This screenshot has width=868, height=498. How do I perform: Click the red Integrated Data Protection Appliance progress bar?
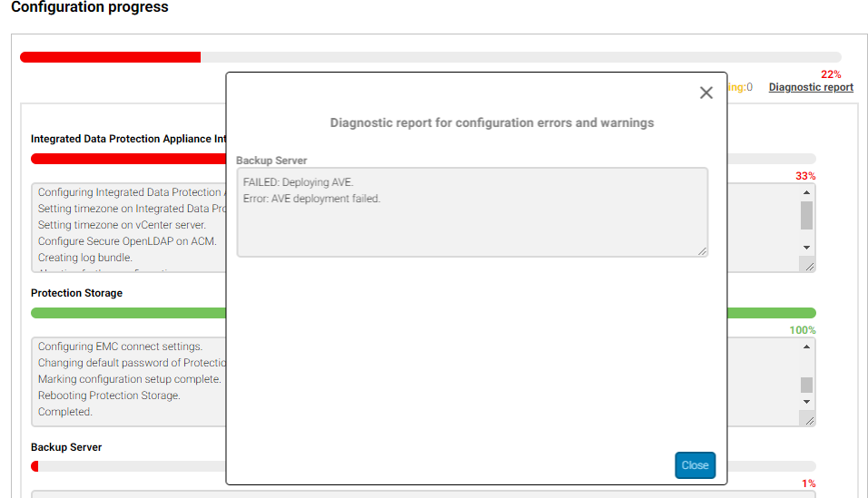pos(128,159)
